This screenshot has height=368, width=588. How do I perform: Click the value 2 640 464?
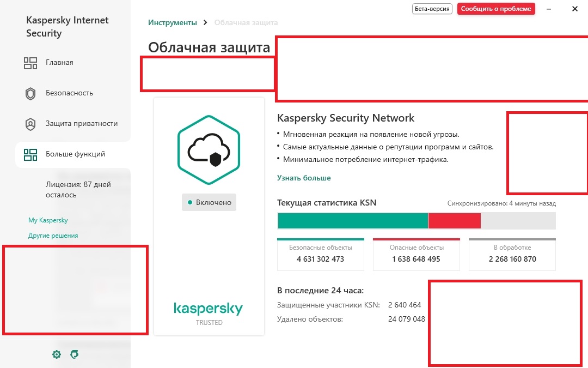coord(405,305)
